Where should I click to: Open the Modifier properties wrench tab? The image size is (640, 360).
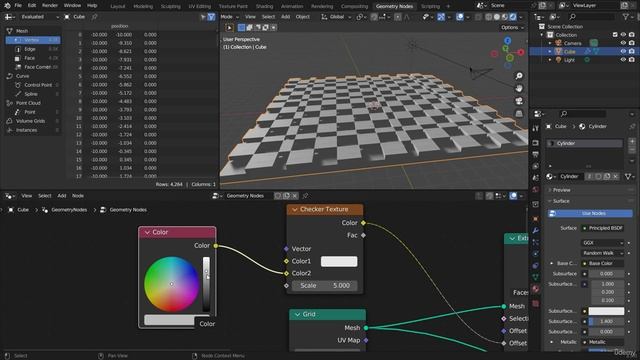(x=536, y=231)
